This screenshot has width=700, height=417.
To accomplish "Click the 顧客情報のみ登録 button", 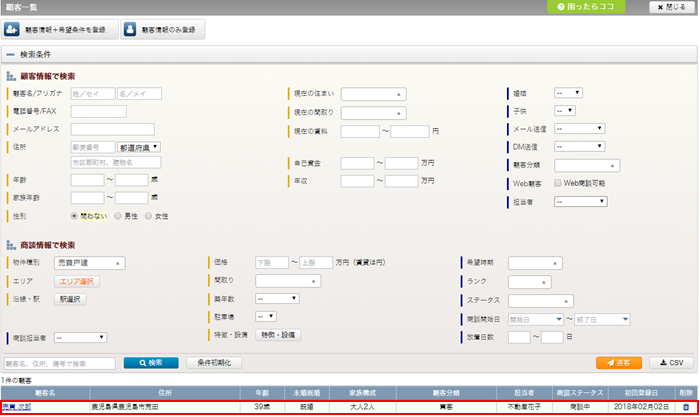I will tap(163, 29).
